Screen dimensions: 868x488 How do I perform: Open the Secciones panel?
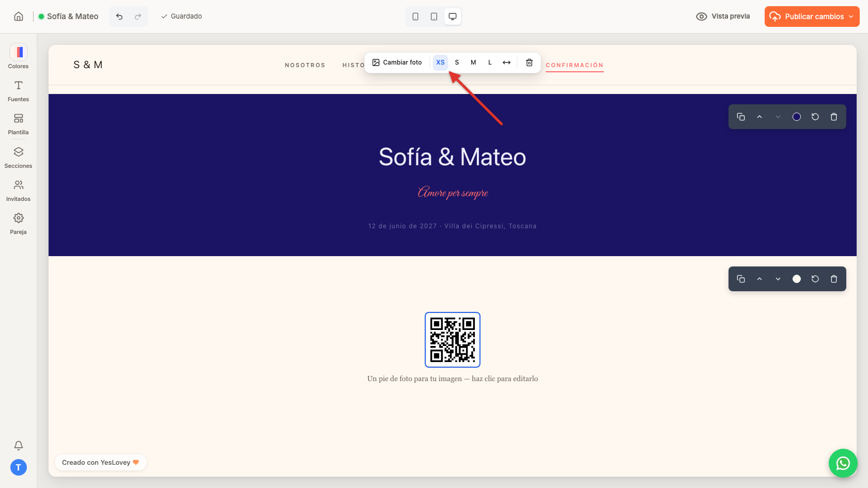pos(19,158)
